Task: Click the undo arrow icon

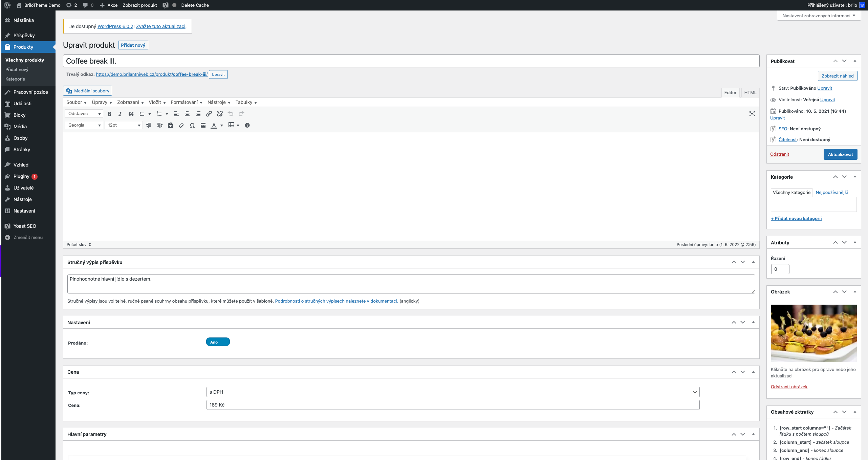Action: [231, 114]
